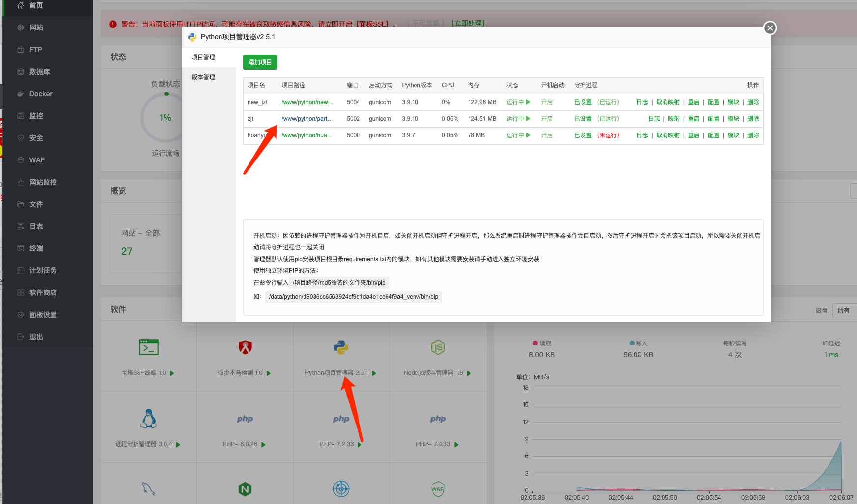Open 日志 in sidebar

36,226
